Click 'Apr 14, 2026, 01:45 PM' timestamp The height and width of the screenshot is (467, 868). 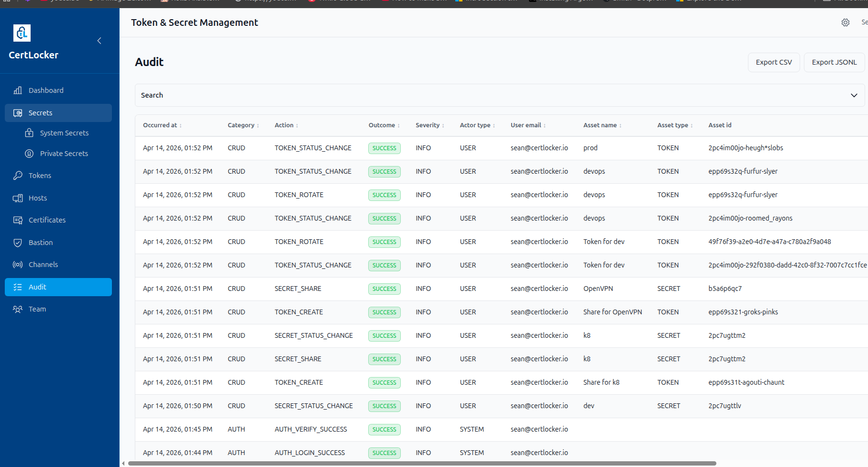point(177,430)
